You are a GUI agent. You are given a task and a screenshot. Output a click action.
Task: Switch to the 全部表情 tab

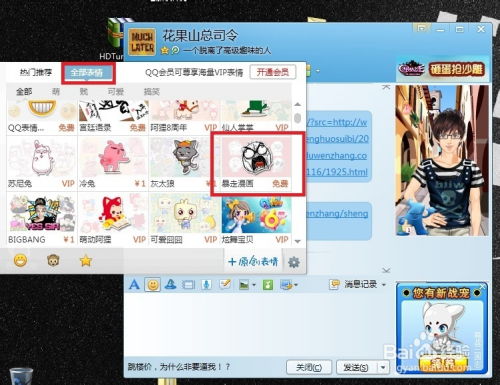pyautogui.click(x=88, y=73)
